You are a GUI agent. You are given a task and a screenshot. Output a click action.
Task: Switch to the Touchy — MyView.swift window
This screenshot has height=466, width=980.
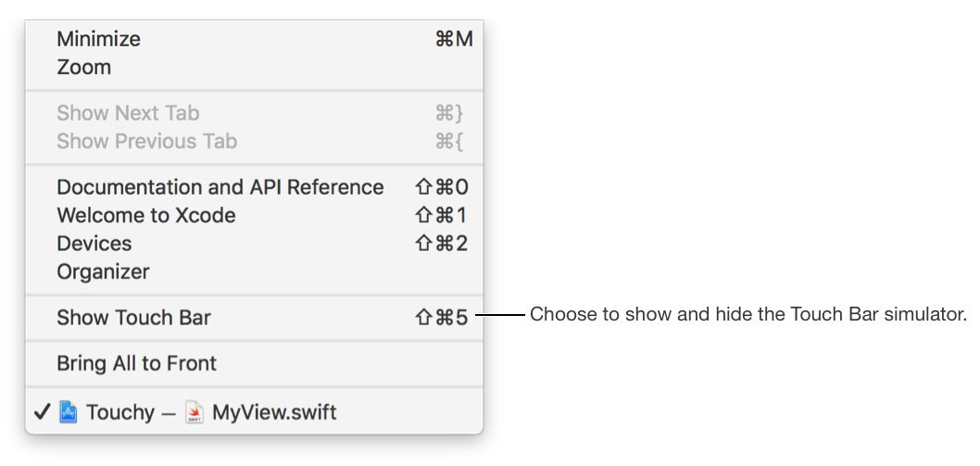click(x=211, y=412)
